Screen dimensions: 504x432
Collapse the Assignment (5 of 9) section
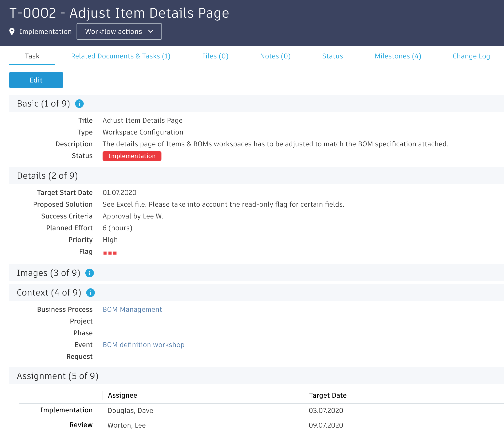(x=57, y=376)
